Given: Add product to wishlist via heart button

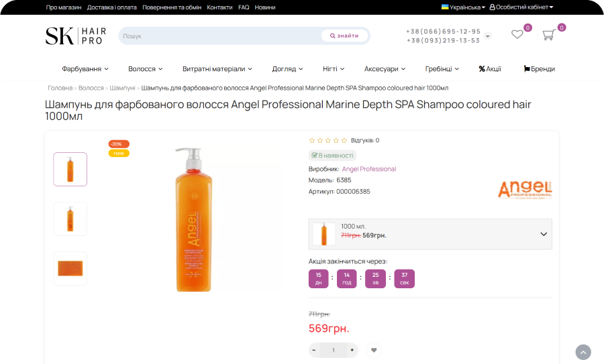Looking at the screenshot, I should point(374,350).
